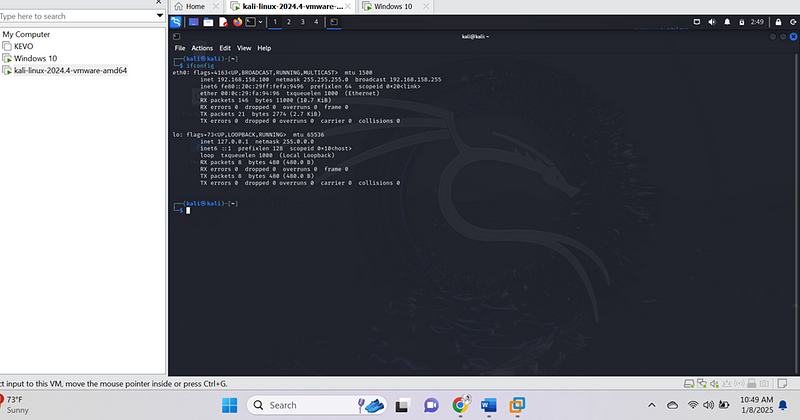
Task: Open the file manager from Kali panel
Action: tap(208, 22)
